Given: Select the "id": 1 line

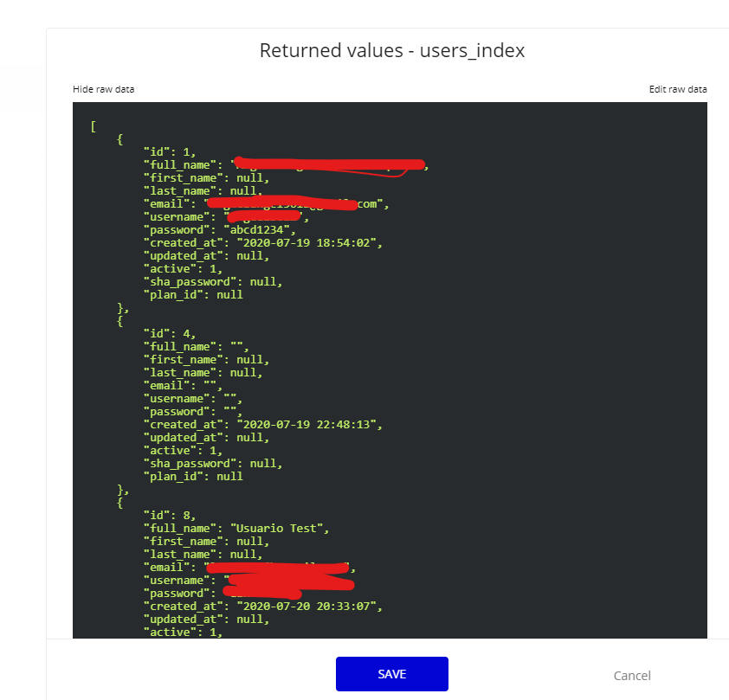Looking at the screenshot, I should coord(170,152).
